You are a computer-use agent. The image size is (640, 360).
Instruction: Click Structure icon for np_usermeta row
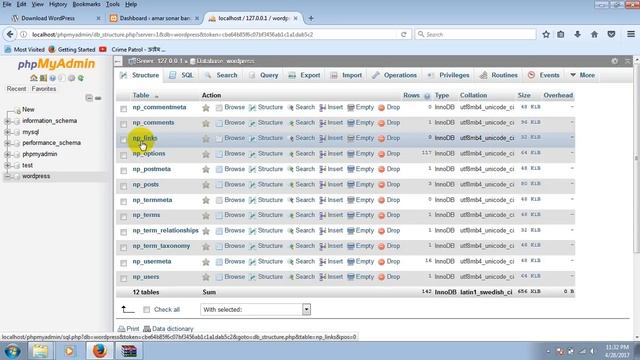pos(252,262)
